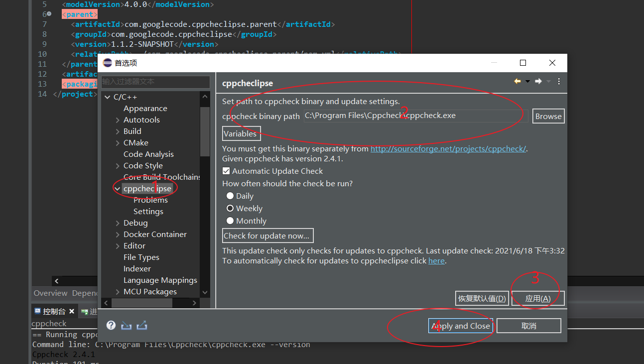Click the 应用 apply button
The width and height of the screenshot is (644, 364).
(538, 298)
